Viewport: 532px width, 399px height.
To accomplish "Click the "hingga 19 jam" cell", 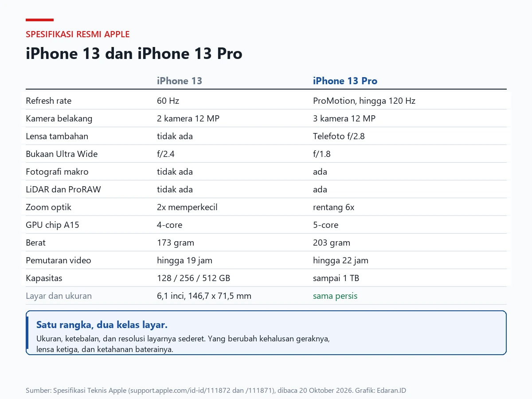I will (x=184, y=260).
